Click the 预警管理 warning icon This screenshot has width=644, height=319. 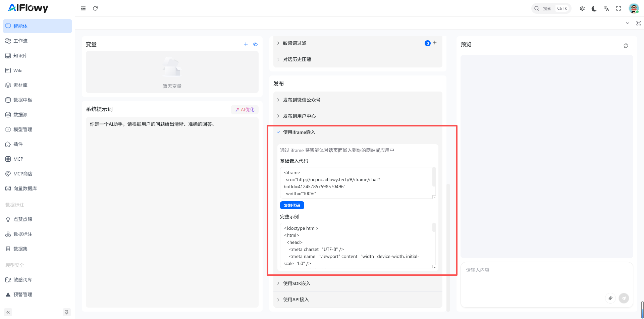[8, 295]
